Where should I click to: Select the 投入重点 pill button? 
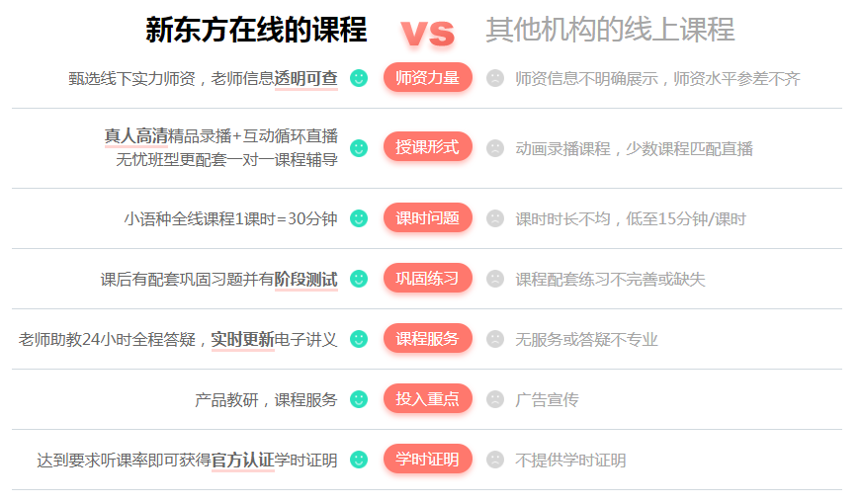click(428, 398)
